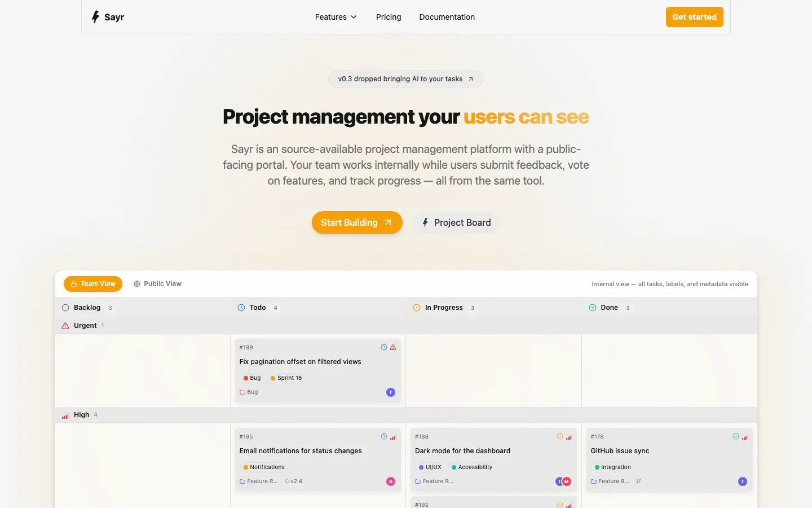Click the priority bars icon on card #188
Image resolution: width=812 pixels, height=508 pixels.
coord(569,437)
